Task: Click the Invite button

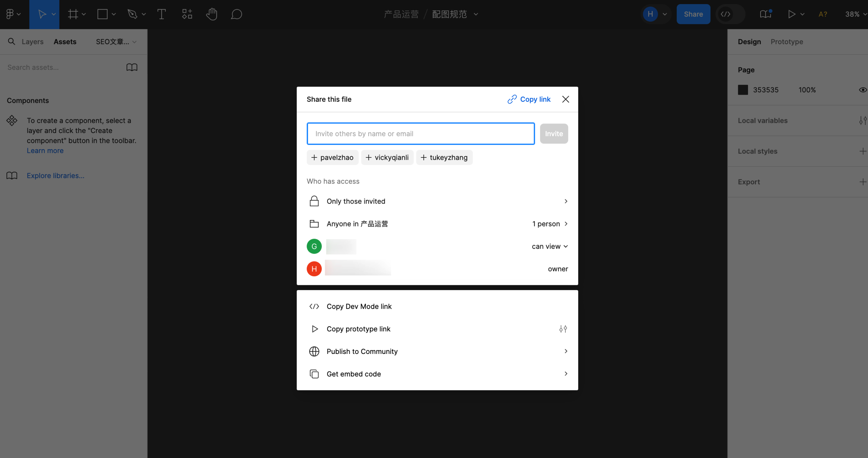Action: click(x=554, y=133)
